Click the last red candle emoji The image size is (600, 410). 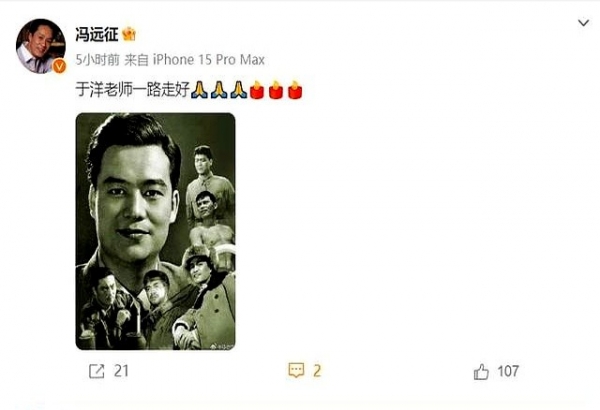pyautogui.click(x=295, y=90)
